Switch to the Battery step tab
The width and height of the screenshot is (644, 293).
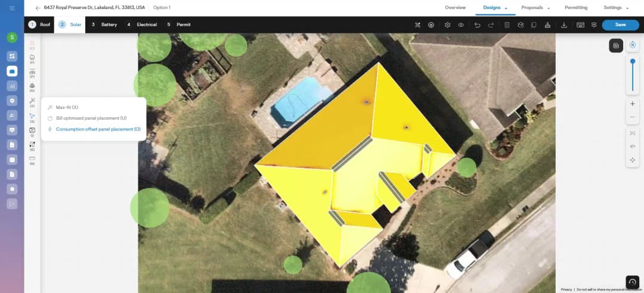point(105,25)
